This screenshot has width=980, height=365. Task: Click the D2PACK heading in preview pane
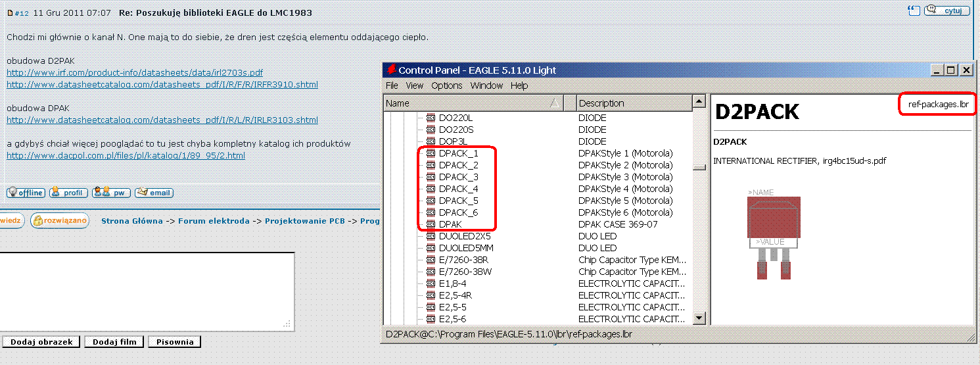tap(757, 112)
